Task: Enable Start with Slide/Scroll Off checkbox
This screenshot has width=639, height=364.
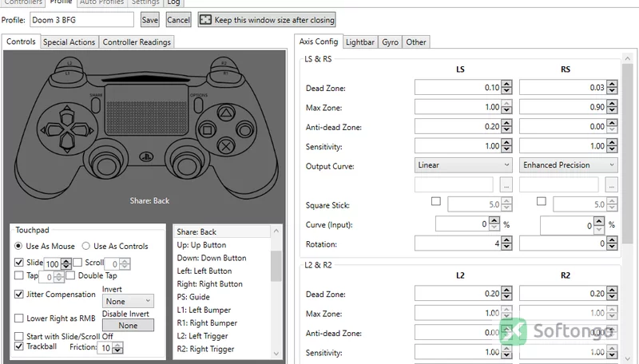Action: click(18, 336)
